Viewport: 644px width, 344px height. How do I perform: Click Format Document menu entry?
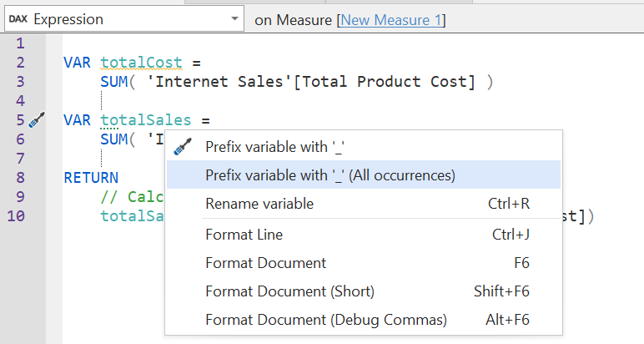point(265,263)
